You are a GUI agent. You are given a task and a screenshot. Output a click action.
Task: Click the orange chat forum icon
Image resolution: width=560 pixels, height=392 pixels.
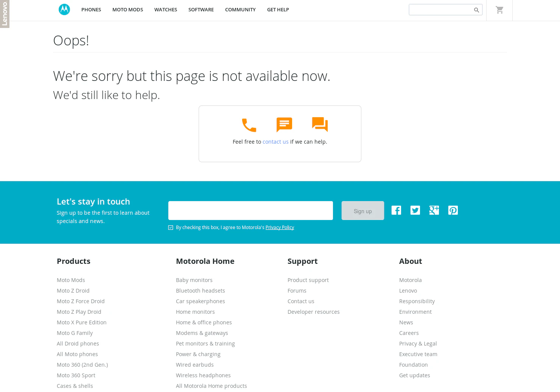(320, 124)
